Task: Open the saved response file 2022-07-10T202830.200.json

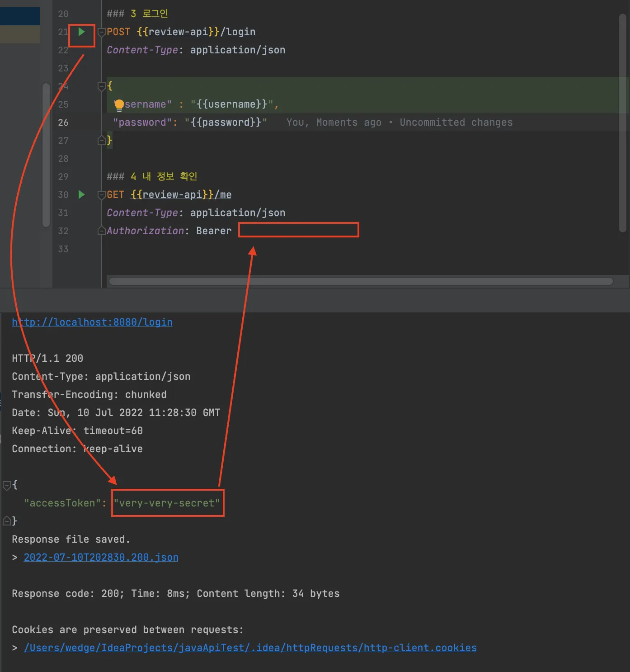Action: click(101, 557)
